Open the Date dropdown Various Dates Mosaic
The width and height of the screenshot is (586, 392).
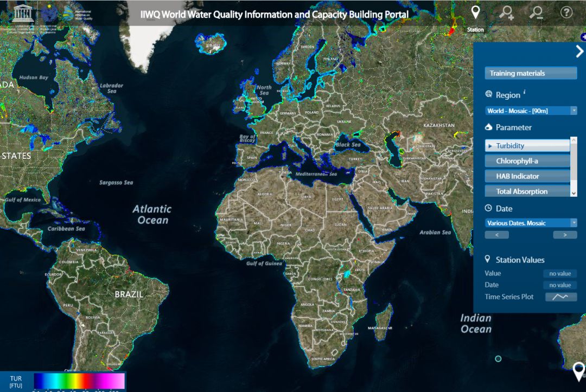(x=531, y=223)
